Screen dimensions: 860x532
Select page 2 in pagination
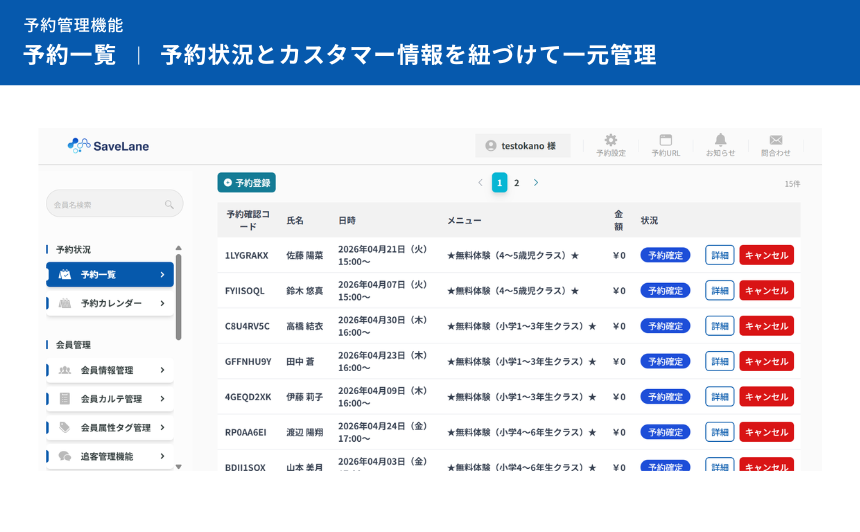517,183
